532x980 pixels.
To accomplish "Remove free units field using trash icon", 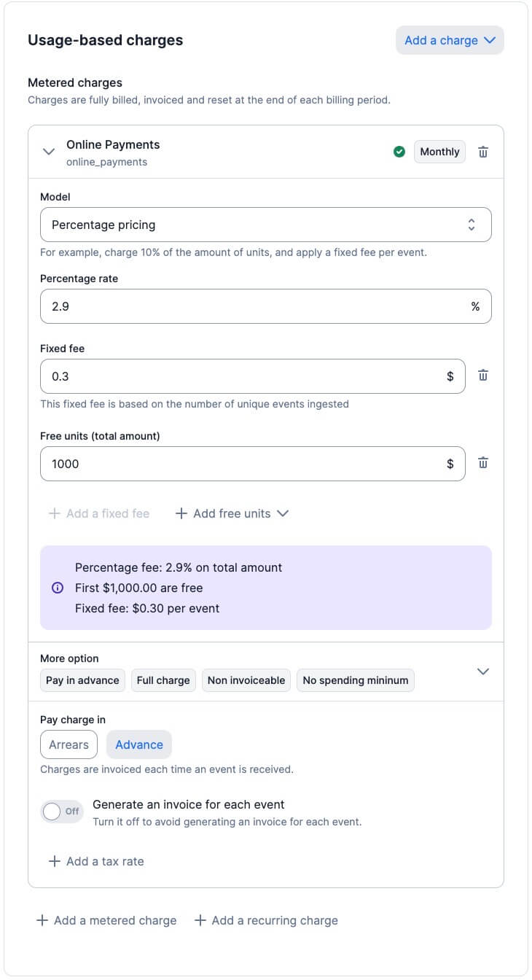I will 482,463.
